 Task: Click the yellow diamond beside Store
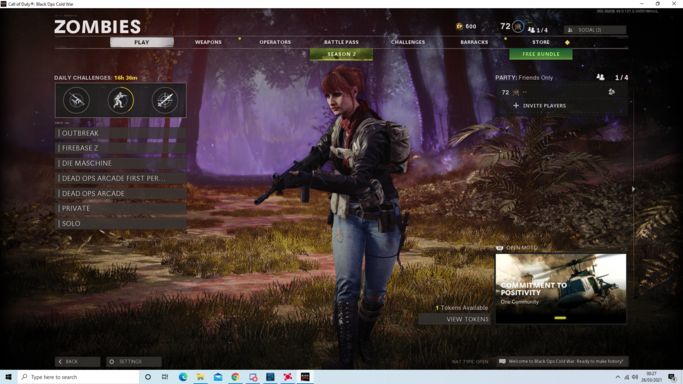pyautogui.click(x=567, y=42)
